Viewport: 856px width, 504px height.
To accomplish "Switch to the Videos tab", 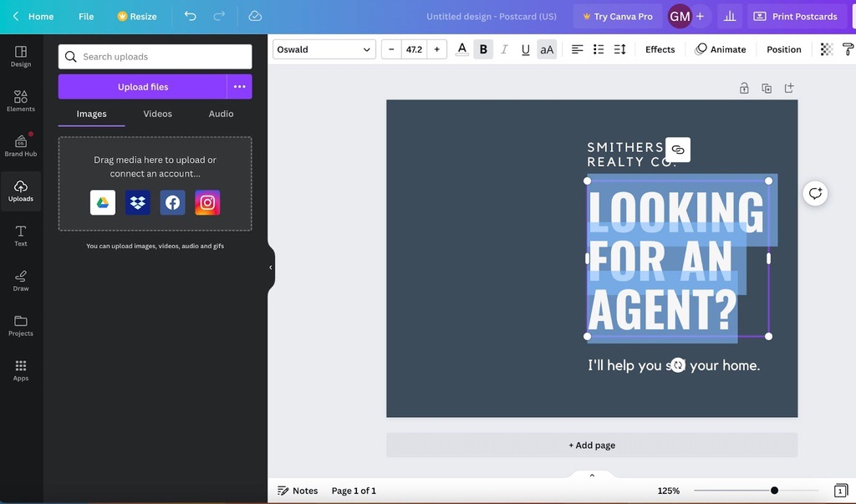I will click(157, 114).
